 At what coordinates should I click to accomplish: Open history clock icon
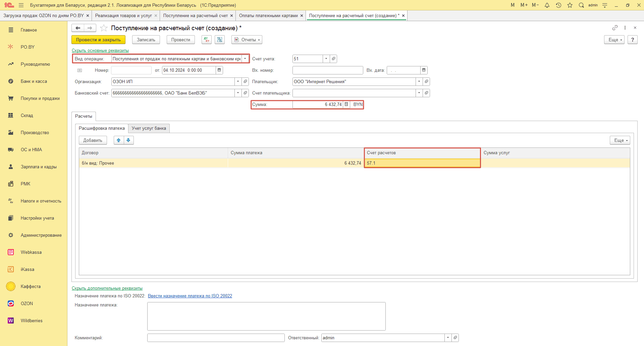point(558,5)
